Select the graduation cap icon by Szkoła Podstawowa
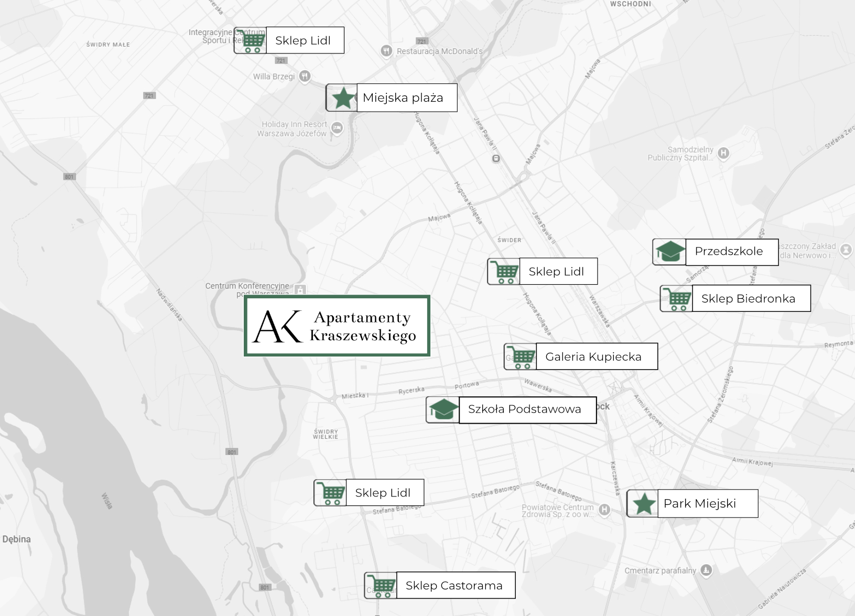The height and width of the screenshot is (616, 855). tap(443, 409)
